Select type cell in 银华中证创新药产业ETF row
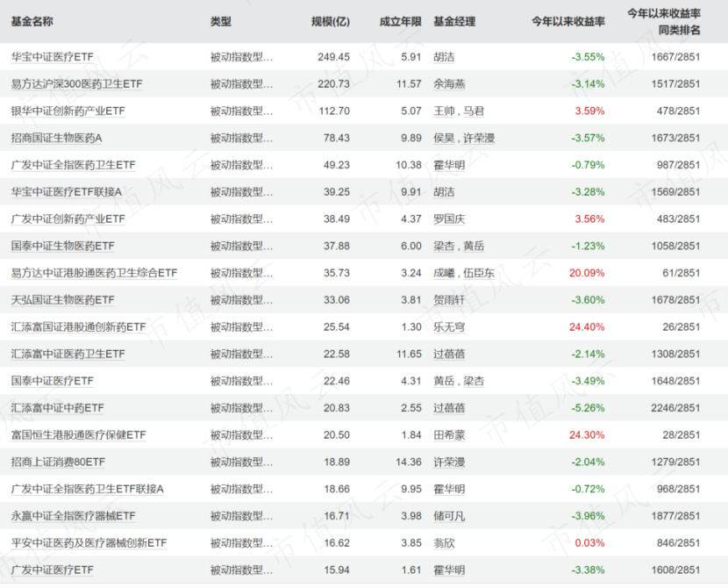728x588 pixels. 241,111
